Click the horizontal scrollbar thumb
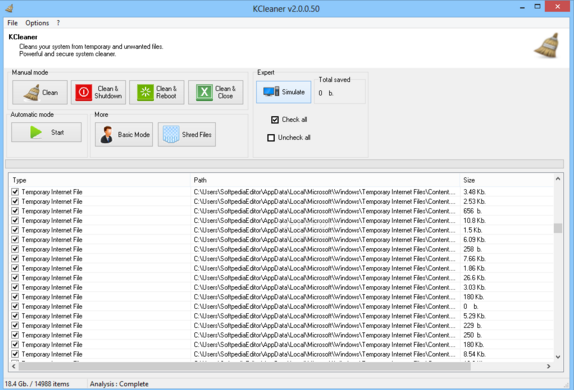Viewport: 574px width, 390px height. pos(245,366)
